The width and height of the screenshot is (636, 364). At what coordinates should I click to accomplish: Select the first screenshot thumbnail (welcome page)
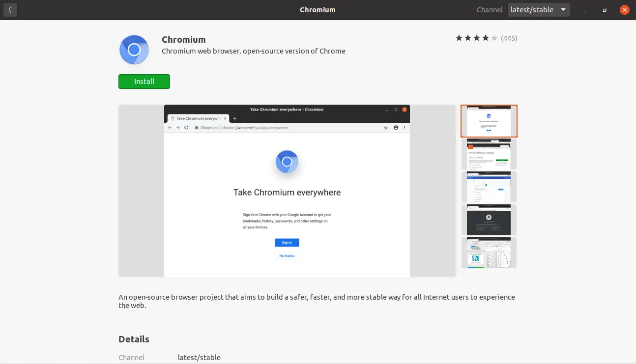pos(489,121)
